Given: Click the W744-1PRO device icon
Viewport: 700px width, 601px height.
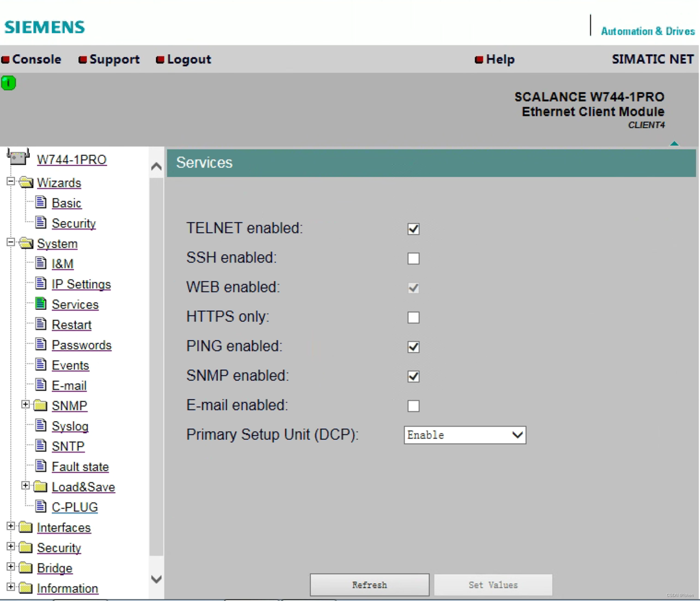Looking at the screenshot, I should coord(18,157).
